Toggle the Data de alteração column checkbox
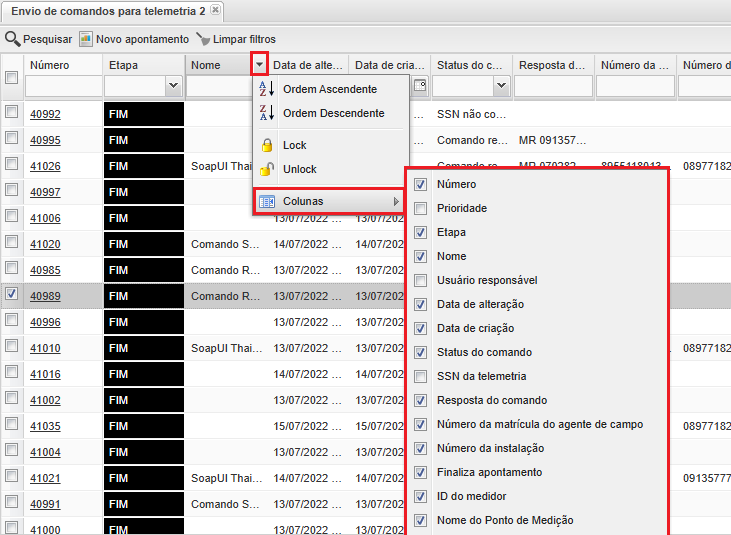 [421, 304]
